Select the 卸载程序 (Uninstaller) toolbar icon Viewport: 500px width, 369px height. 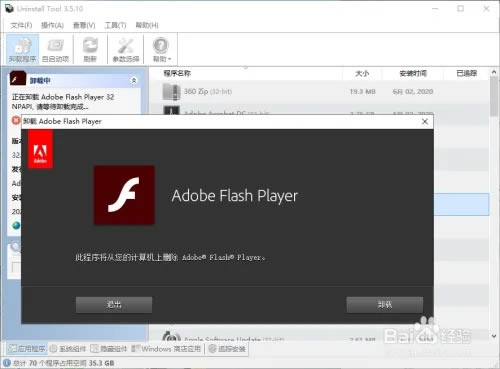(22, 50)
